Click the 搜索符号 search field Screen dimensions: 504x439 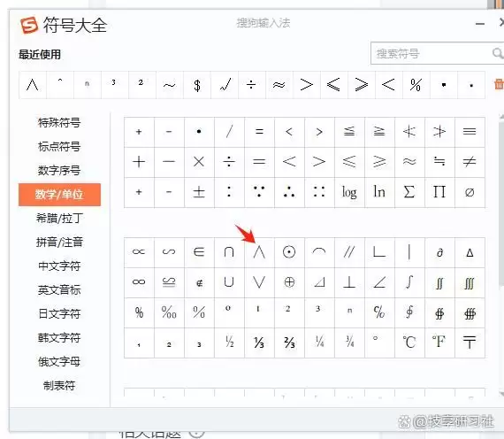[431, 53]
